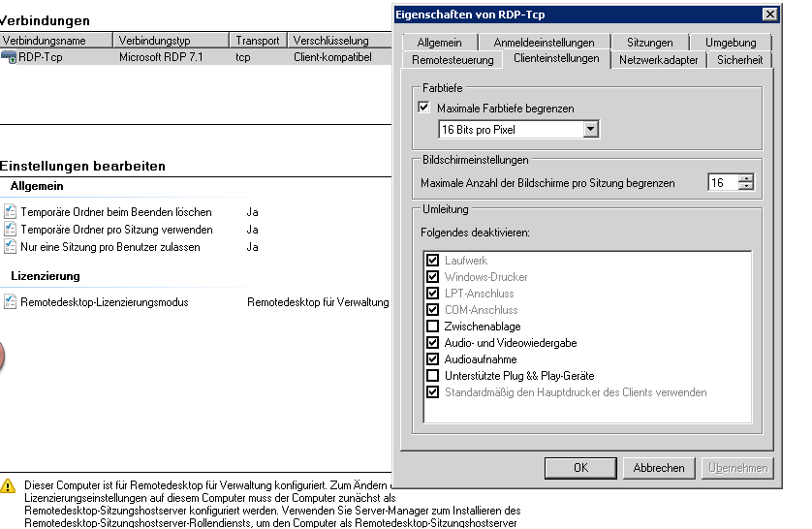Screen dimensions: 812x529
Task: Click icon beside Temporäre Ordner beim Beenden löschen
Action: (10, 212)
